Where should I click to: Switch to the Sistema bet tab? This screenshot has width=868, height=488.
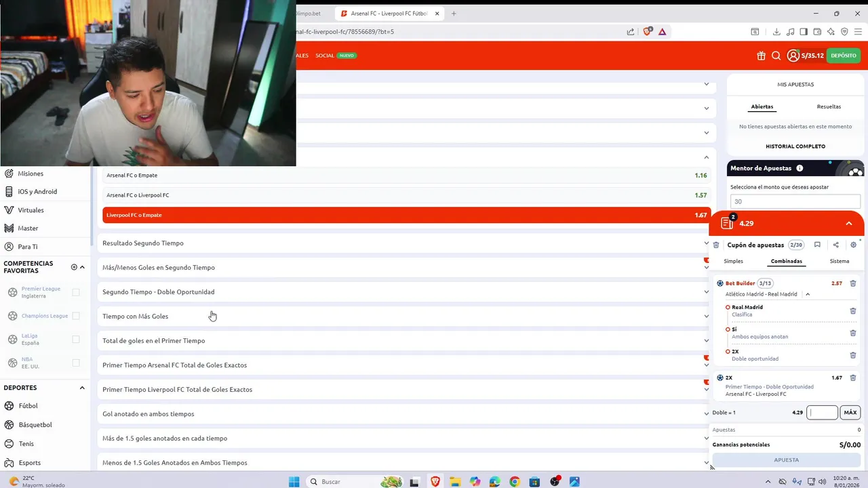[x=840, y=261]
